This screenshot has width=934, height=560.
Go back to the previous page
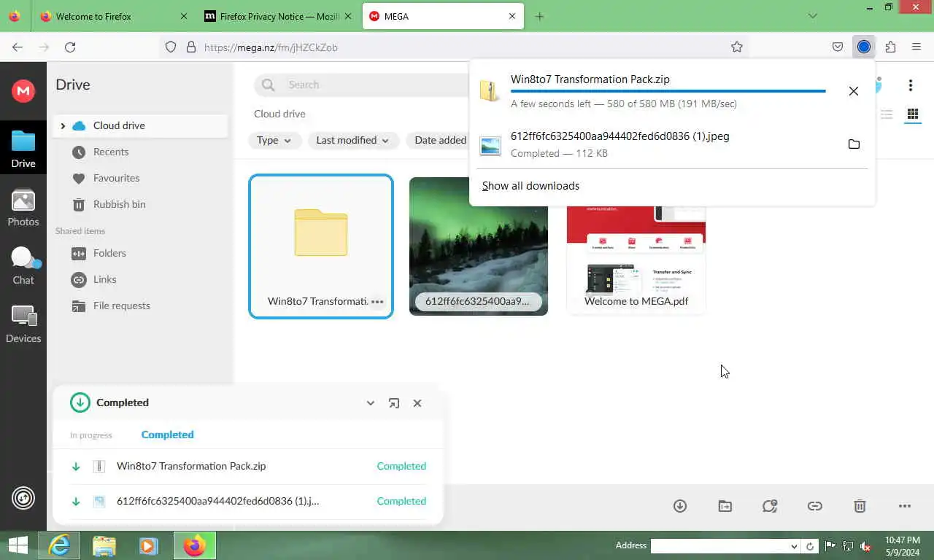click(x=18, y=47)
